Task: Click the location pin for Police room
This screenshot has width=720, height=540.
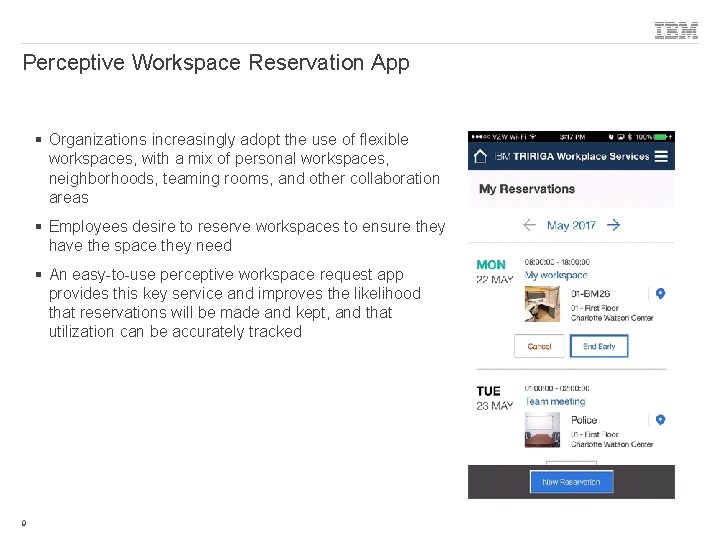Action: (660, 420)
